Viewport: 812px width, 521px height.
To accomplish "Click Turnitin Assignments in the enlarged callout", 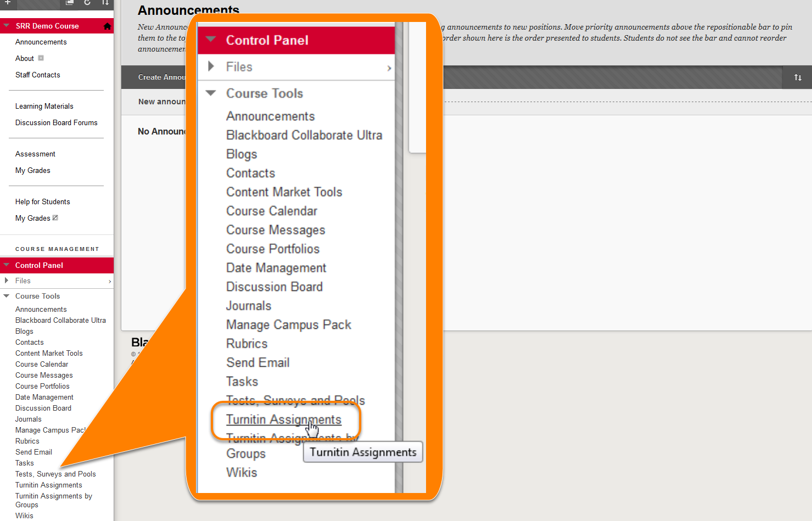I will coord(284,419).
